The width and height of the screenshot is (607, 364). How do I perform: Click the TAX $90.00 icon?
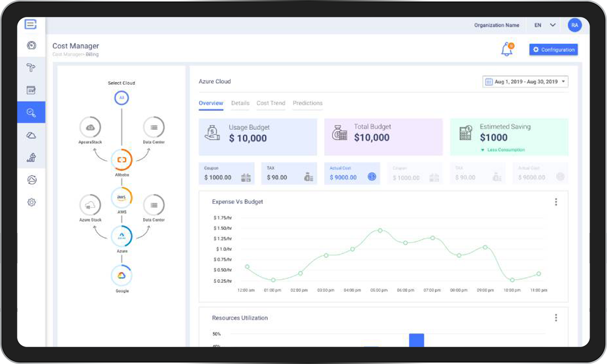[x=308, y=177]
